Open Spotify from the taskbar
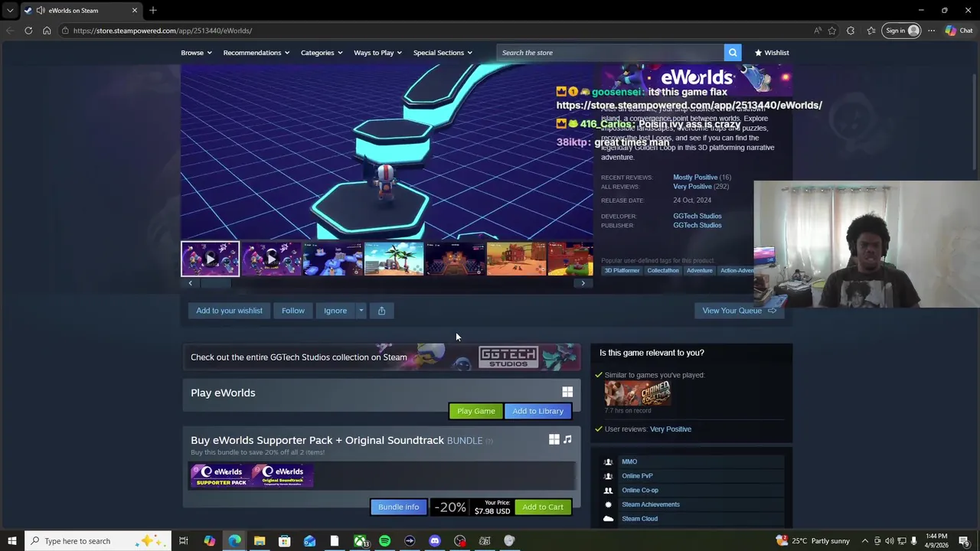Screen dimensions: 980x551 (x=384, y=541)
